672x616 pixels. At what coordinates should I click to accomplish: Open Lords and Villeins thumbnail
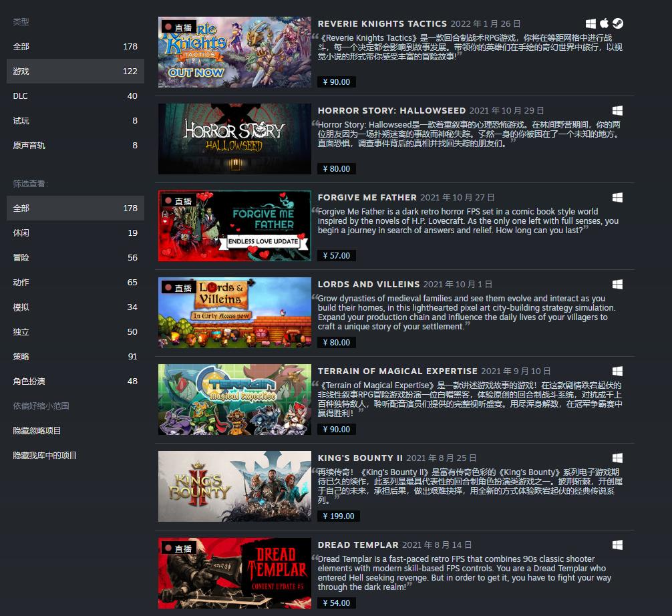pyautogui.click(x=234, y=313)
